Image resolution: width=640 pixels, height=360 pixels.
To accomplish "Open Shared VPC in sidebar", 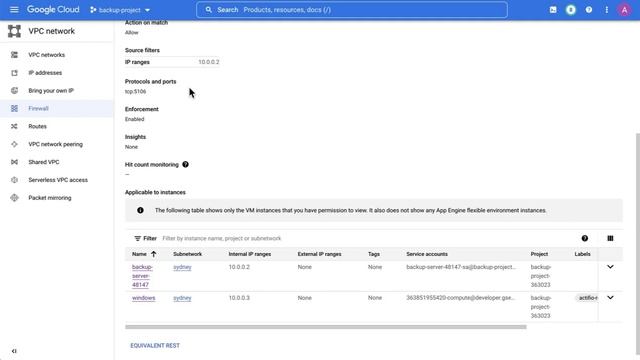I will tap(44, 162).
